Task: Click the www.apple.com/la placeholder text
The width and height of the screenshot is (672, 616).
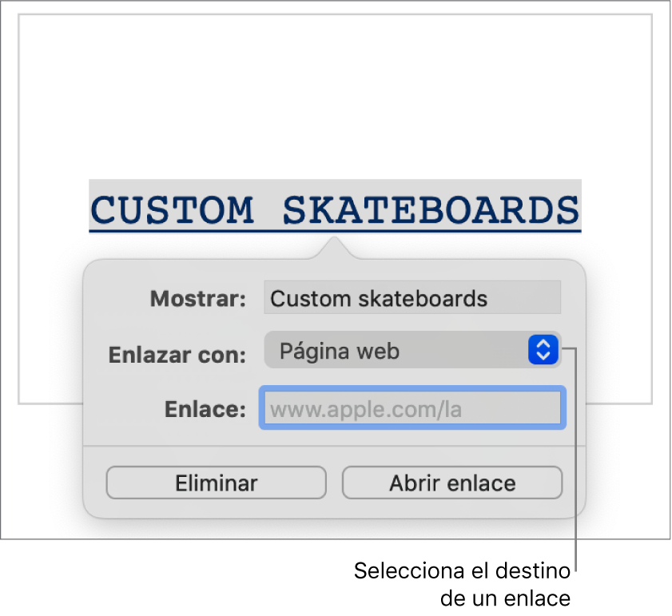Action: coord(366,410)
